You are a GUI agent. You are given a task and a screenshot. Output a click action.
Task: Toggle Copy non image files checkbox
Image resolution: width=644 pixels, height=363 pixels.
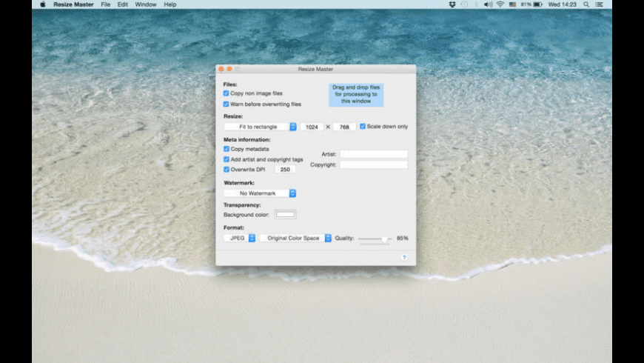tap(226, 93)
